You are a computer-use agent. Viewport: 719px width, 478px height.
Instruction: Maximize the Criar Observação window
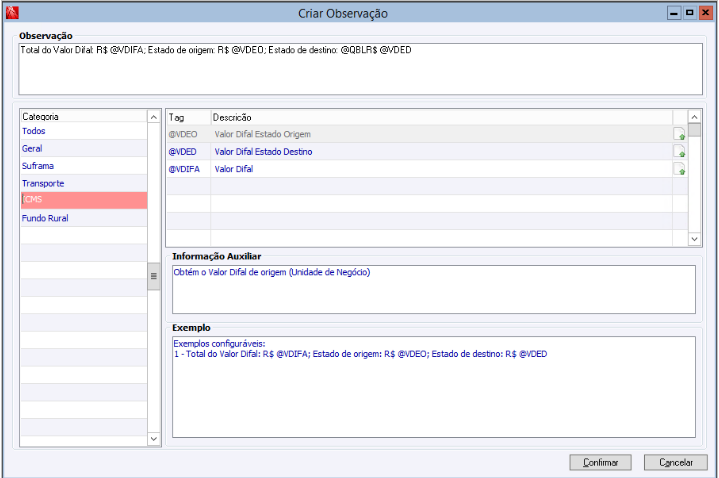coord(689,13)
